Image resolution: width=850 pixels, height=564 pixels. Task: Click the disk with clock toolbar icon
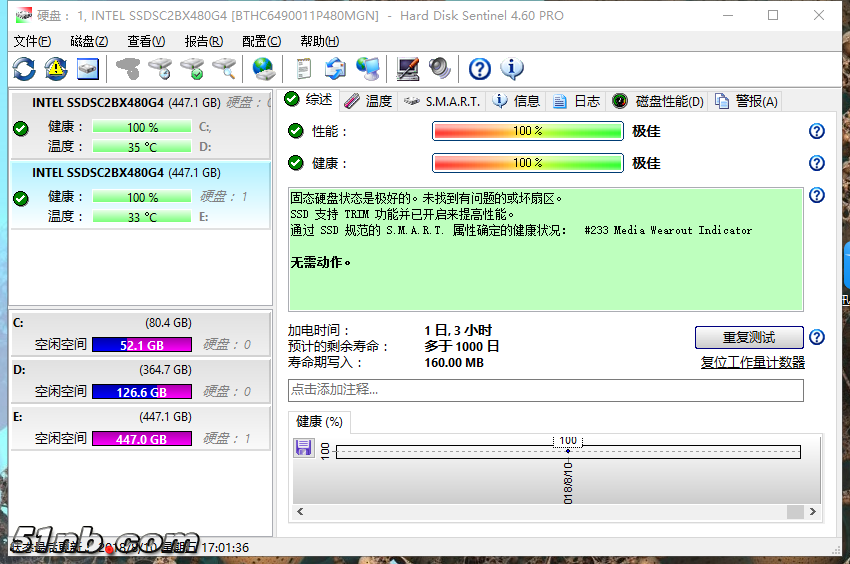(160, 68)
